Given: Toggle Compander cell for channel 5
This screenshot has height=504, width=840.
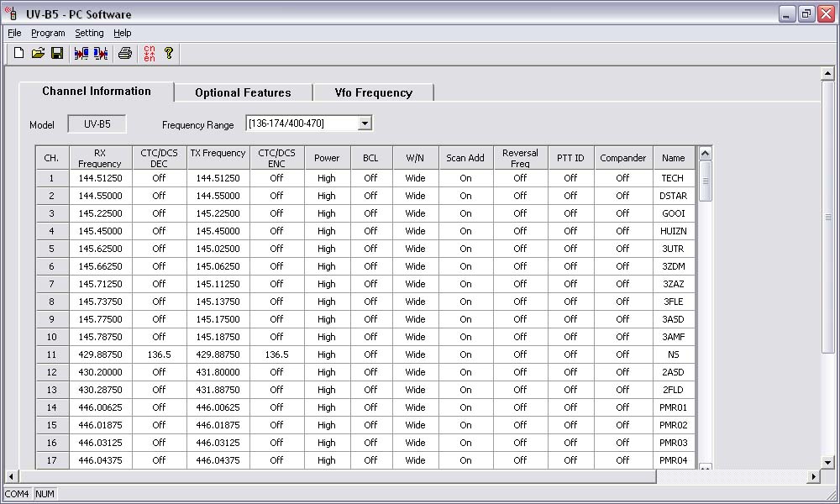Looking at the screenshot, I should [622, 249].
